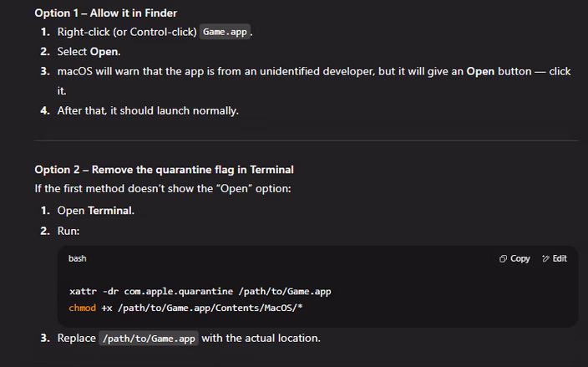This screenshot has height=367, width=588.
Task: Click the 'If the first method doesn't show' sentence
Action: tap(162, 189)
